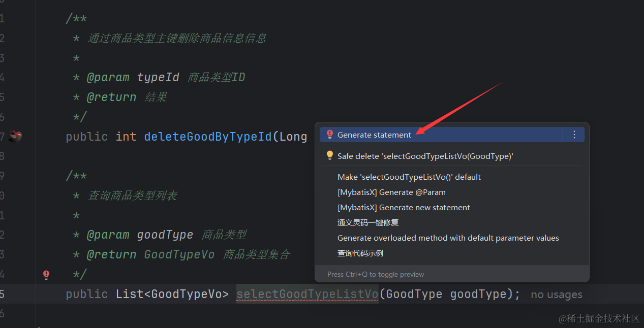This screenshot has height=328, width=644.
Task: Choose Safe delete 'selectGoodTypeListVo(GoodType)'
Action: coord(425,156)
